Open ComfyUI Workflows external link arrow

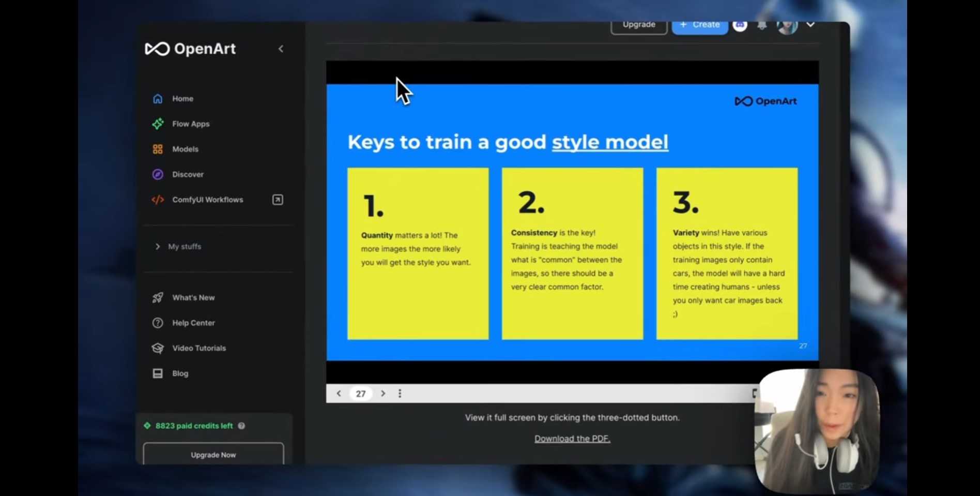[278, 200]
